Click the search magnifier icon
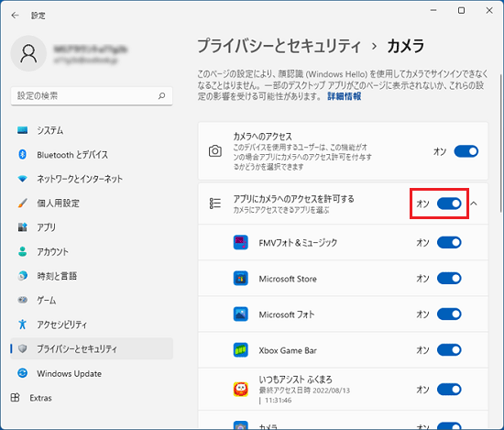 pyautogui.click(x=161, y=96)
